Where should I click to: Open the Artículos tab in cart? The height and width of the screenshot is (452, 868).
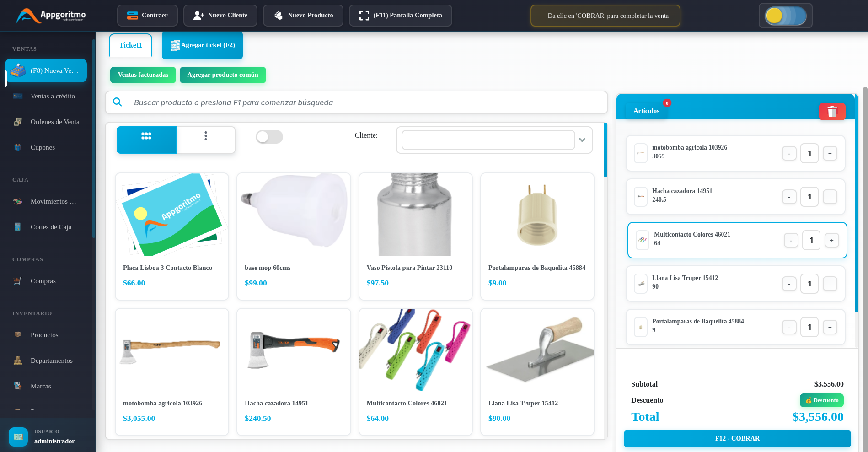coord(646,111)
